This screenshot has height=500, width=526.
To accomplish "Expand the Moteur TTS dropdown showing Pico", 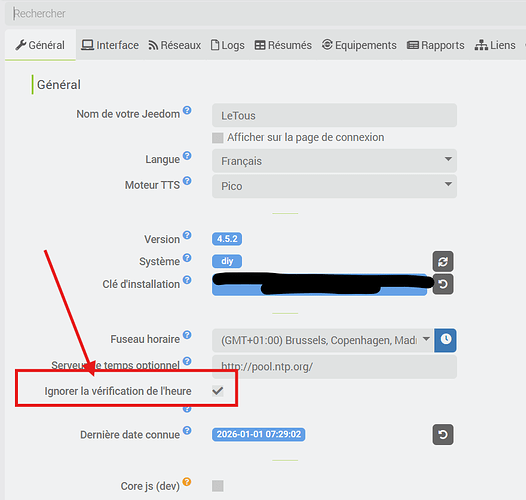I will point(334,186).
